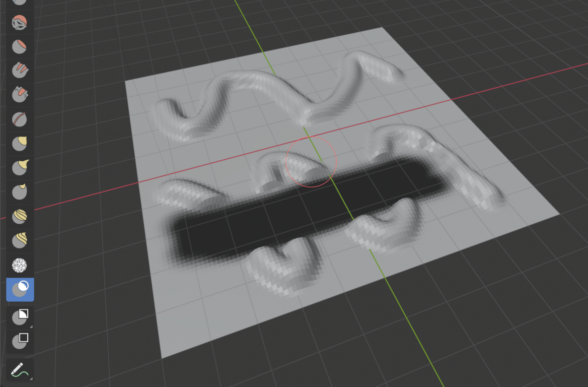The height and width of the screenshot is (387, 588).
Task: Select the Grab sculpt brush
Action: pos(20,143)
